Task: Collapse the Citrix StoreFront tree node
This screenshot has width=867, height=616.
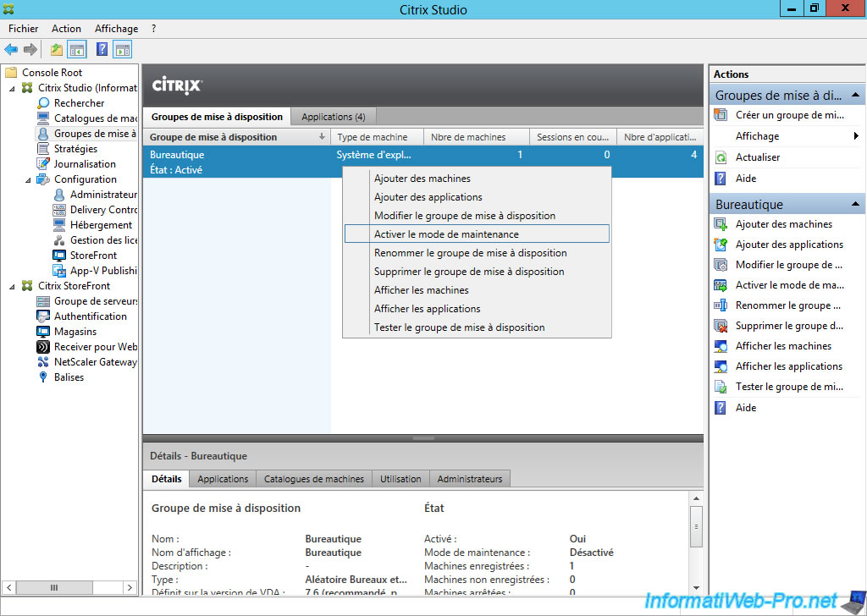Action: [x=13, y=286]
